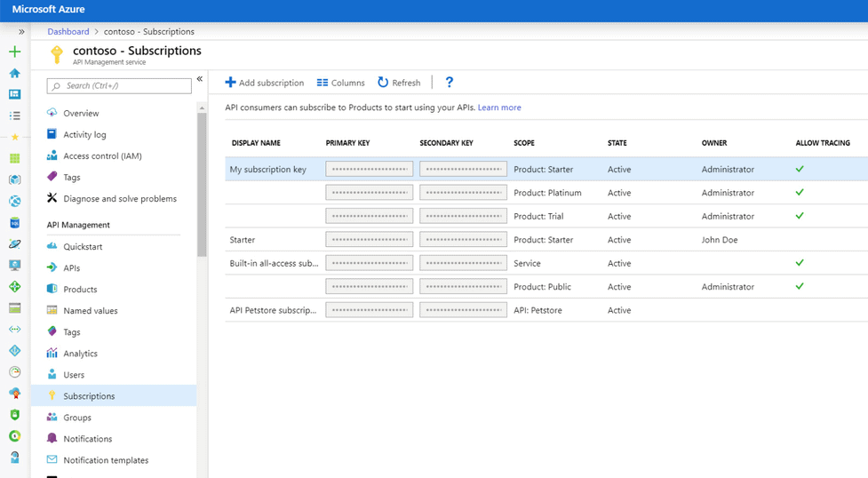Screen dimensions: 868x478
Task: Follow the Learn more link
Action: 499,108
